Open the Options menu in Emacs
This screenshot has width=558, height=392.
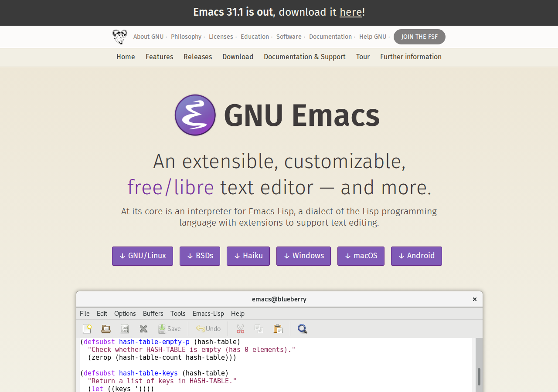(x=125, y=314)
